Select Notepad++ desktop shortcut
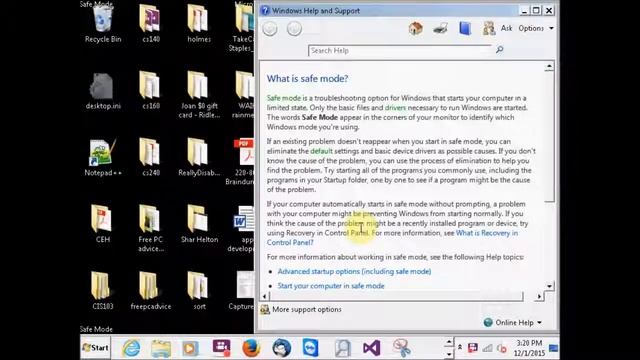The height and width of the screenshot is (360, 640). [103, 158]
